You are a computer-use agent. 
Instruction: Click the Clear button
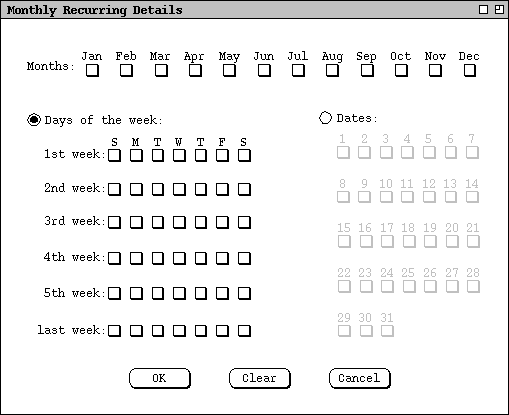coord(260,378)
